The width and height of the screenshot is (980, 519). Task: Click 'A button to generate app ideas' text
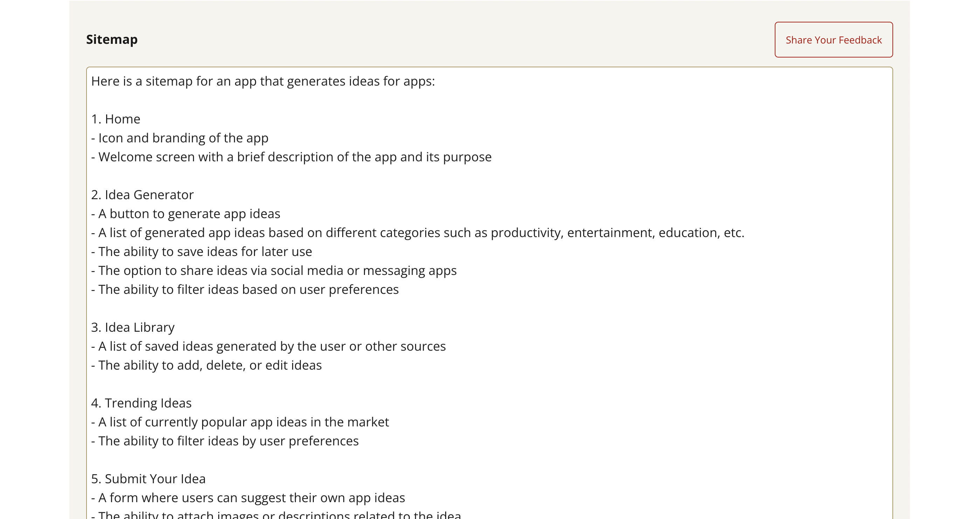(x=186, y=214)
